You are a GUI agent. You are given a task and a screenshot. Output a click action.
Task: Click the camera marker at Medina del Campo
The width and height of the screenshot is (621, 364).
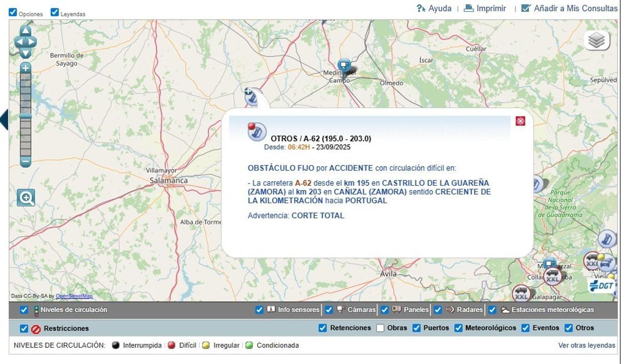tap(344, 65)
